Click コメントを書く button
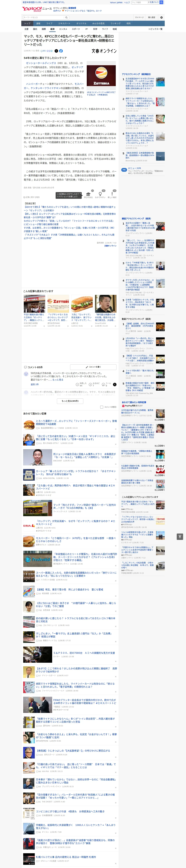186x868 pixels. point(93,367)
